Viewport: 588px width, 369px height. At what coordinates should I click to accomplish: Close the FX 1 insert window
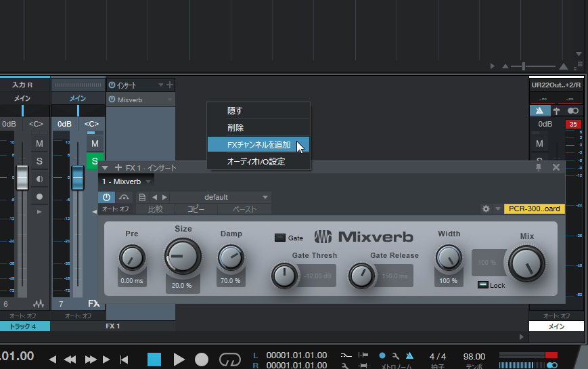[556, 167]
